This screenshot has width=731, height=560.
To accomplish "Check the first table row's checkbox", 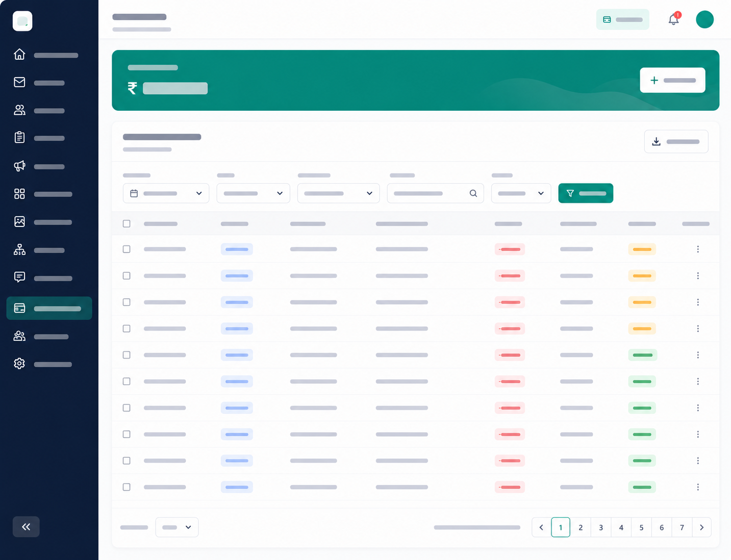I will [x=127, y=249].
